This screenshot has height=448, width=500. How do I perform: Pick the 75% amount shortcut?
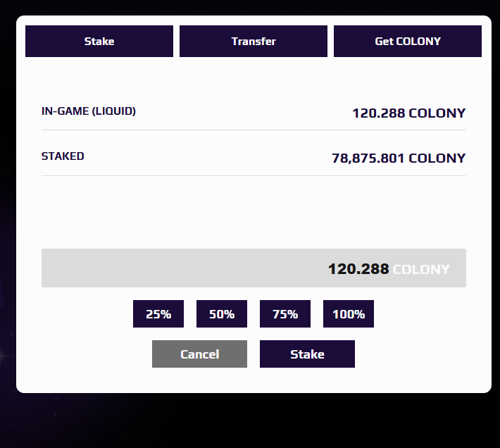[285, 314]
